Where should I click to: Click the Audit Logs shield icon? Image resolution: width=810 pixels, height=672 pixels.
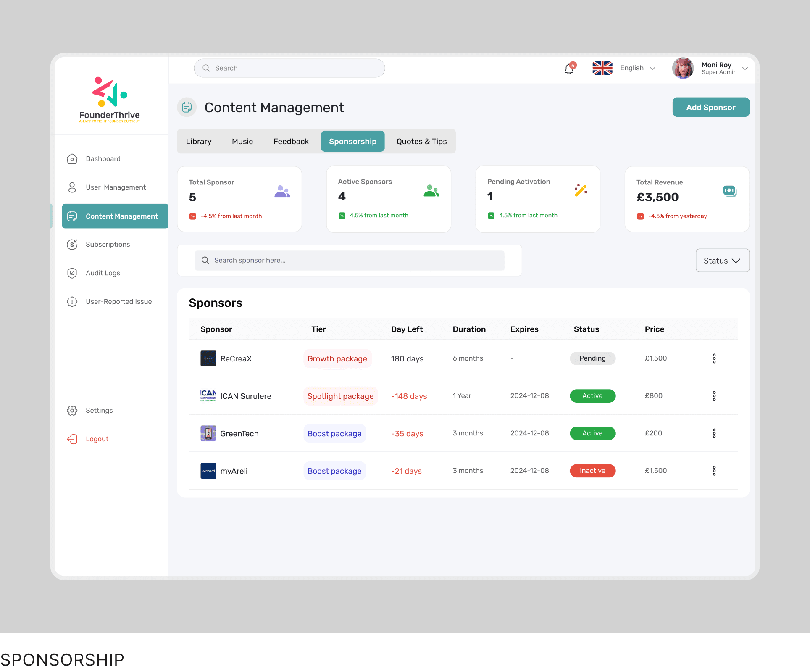[72, 273]
